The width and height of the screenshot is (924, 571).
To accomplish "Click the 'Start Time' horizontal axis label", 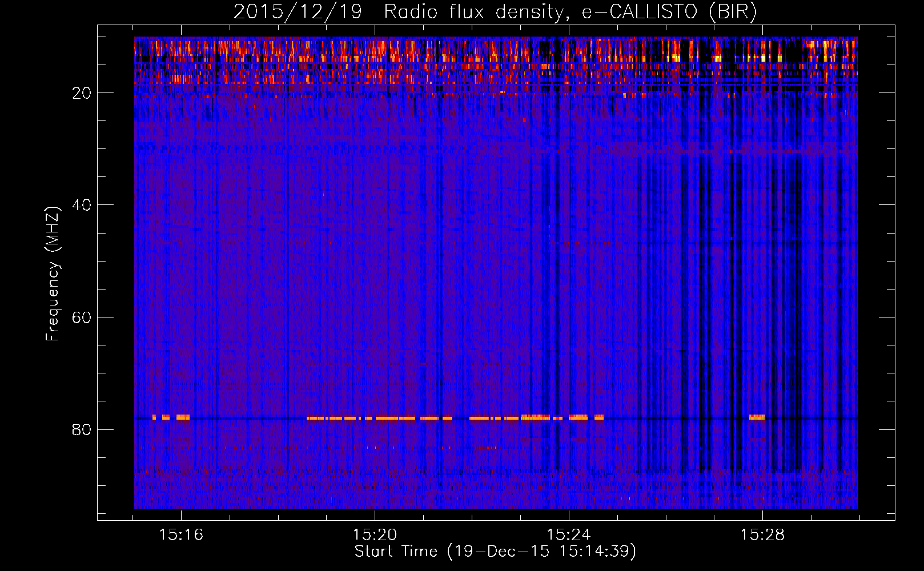I will (395, 552).
